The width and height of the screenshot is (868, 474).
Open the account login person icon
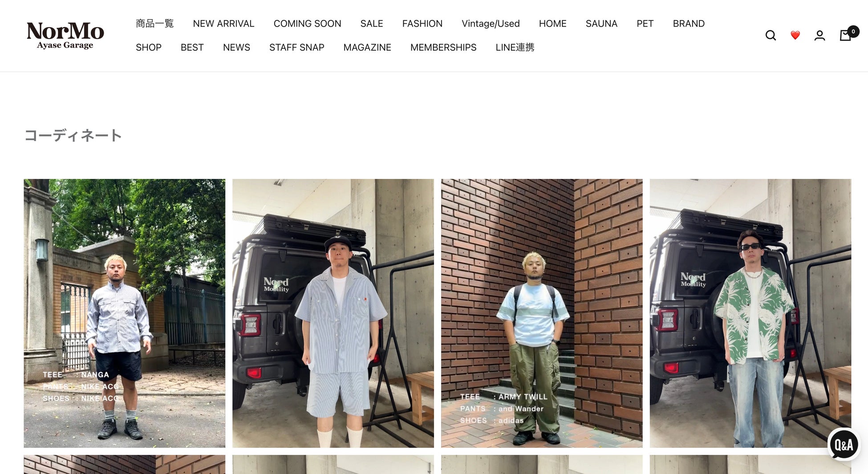pos(819,35)
